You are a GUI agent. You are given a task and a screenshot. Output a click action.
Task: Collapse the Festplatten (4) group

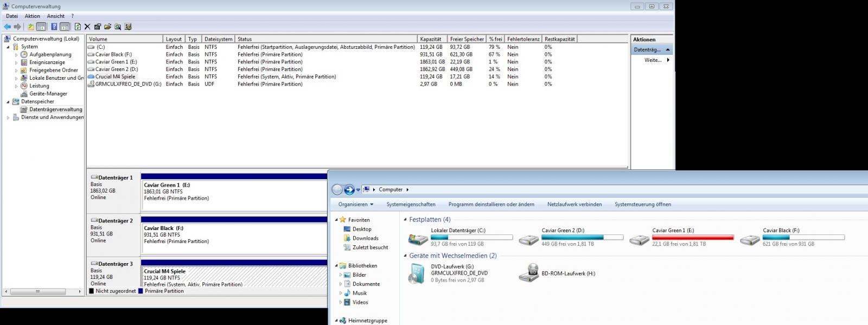[405, 220]
